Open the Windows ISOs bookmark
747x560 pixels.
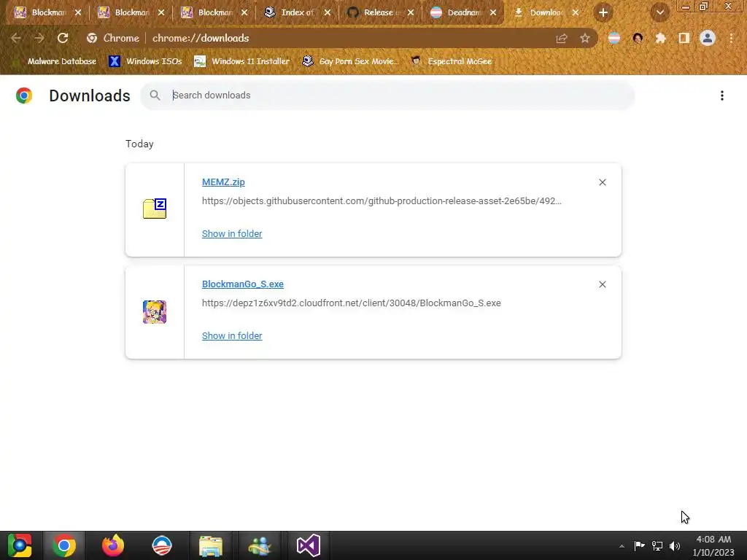tap(145, 61)
